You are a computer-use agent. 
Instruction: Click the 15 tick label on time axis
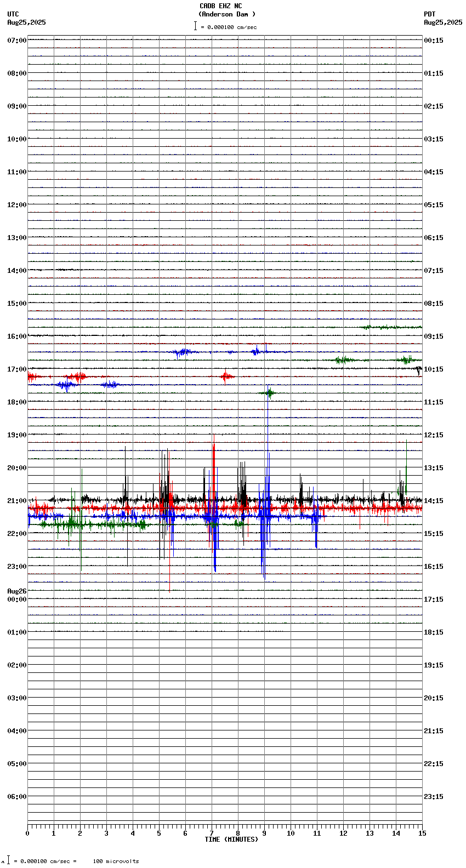(x=422, y=833)
